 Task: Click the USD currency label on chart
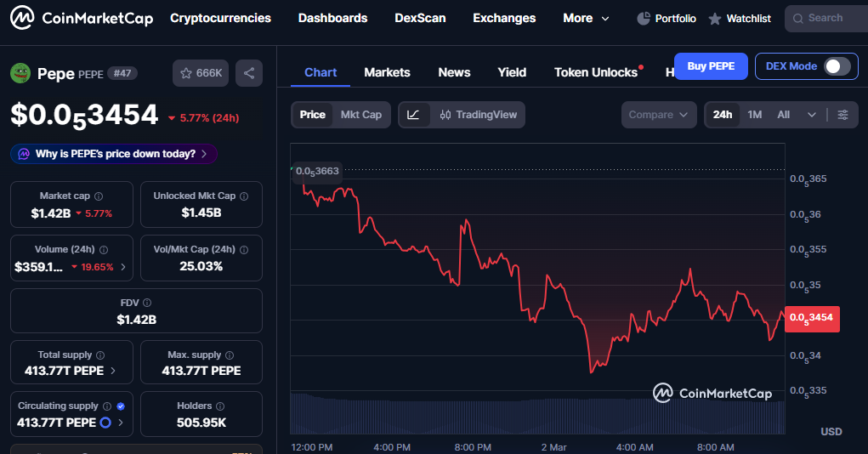831,431
